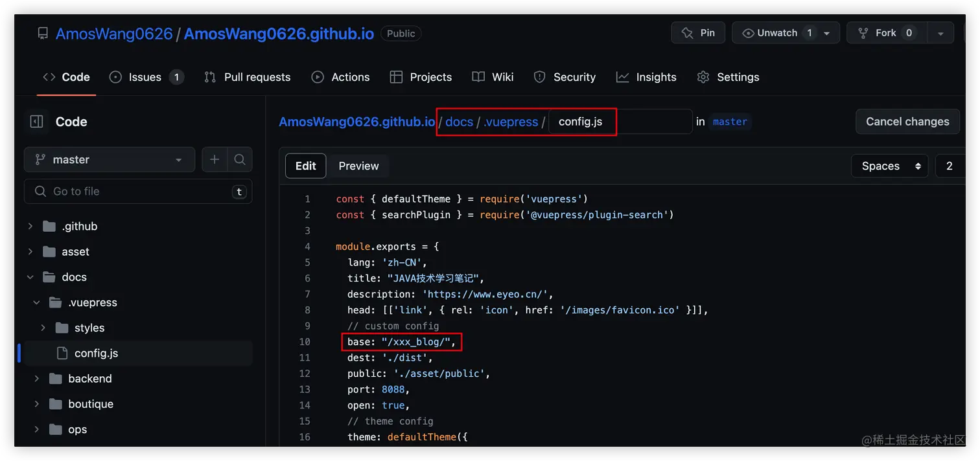The width and height of the screenshot is (980, 461).
Task: Click the module.exports line
Action: (388, 247)
